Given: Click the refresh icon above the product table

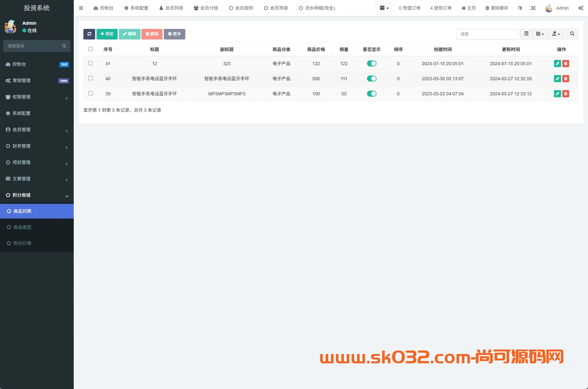Looking at the screenshot, I should (x=89, y=34).
